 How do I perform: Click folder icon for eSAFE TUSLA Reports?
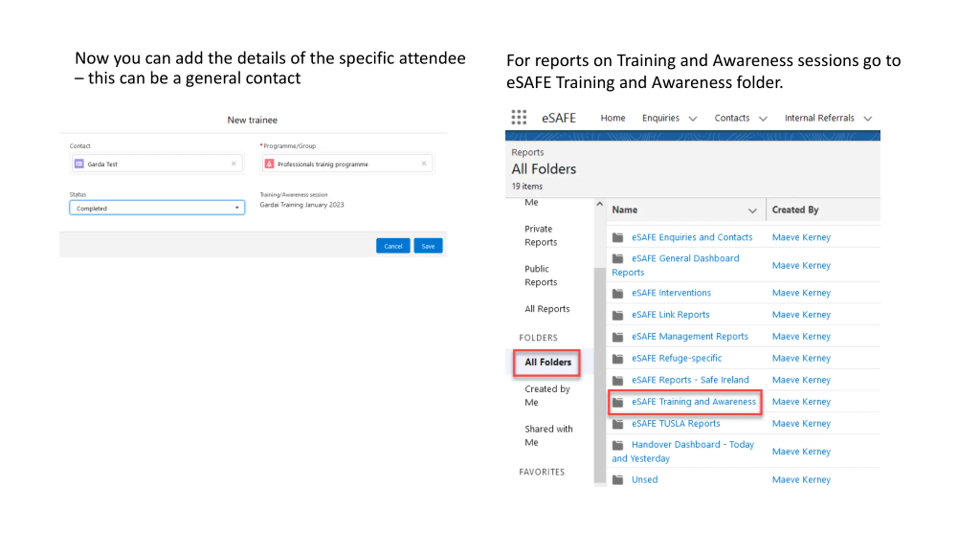point(617,424)
